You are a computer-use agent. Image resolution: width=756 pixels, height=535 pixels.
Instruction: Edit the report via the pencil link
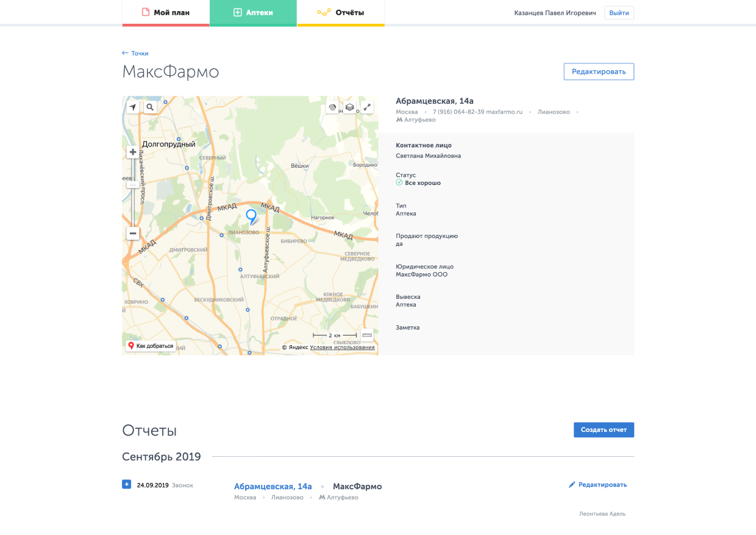pos(597,485)
